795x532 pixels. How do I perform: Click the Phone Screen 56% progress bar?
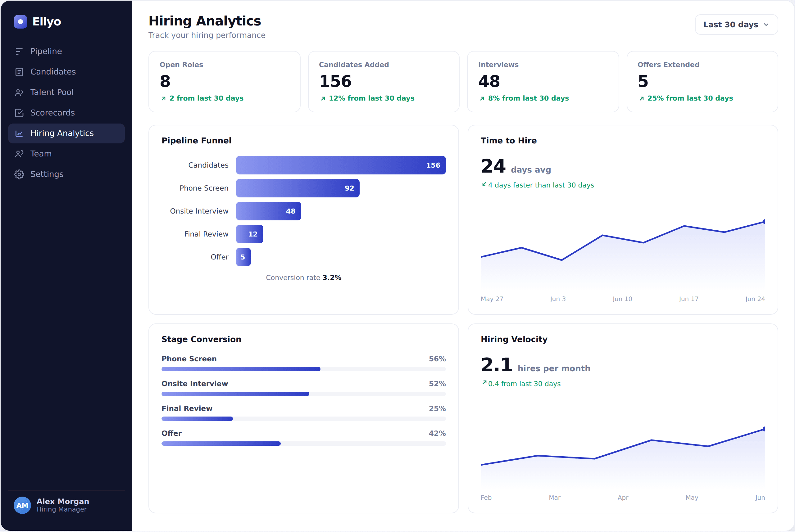point(303,369)
